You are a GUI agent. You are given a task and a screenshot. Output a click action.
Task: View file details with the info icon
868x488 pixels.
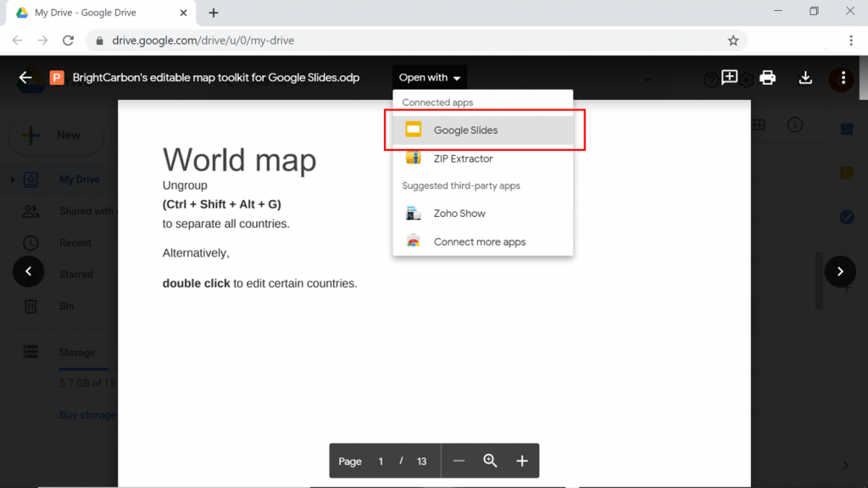[x=794, y=125]
